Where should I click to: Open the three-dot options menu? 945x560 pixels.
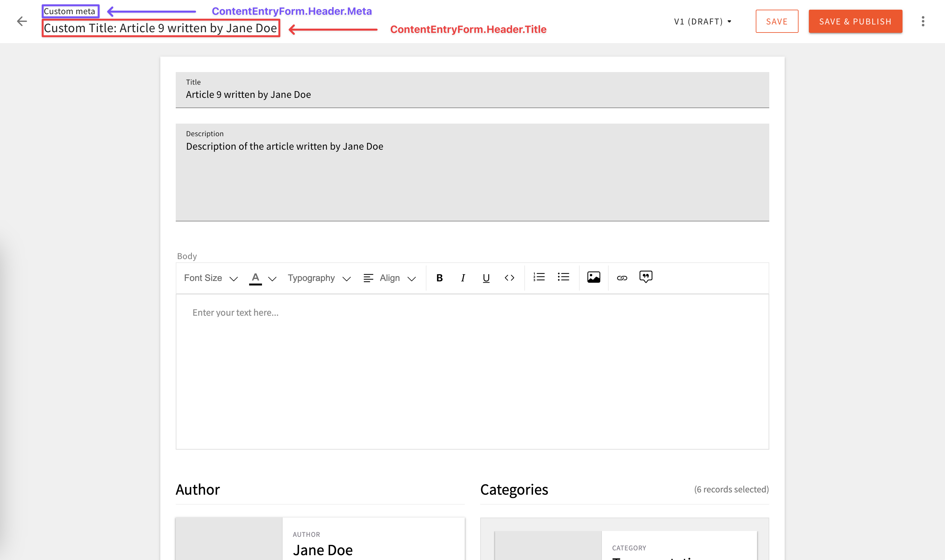coord(923,21)
